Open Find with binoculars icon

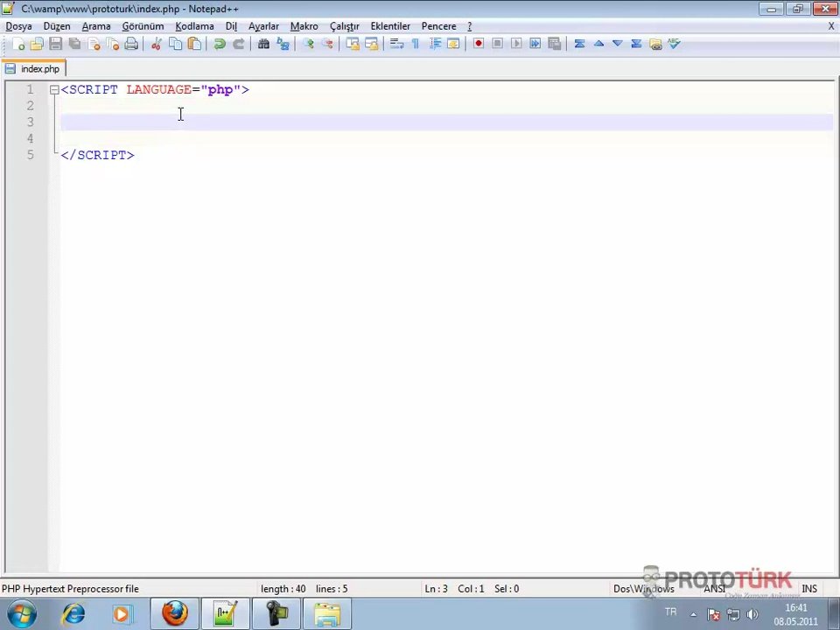point(263,44)
